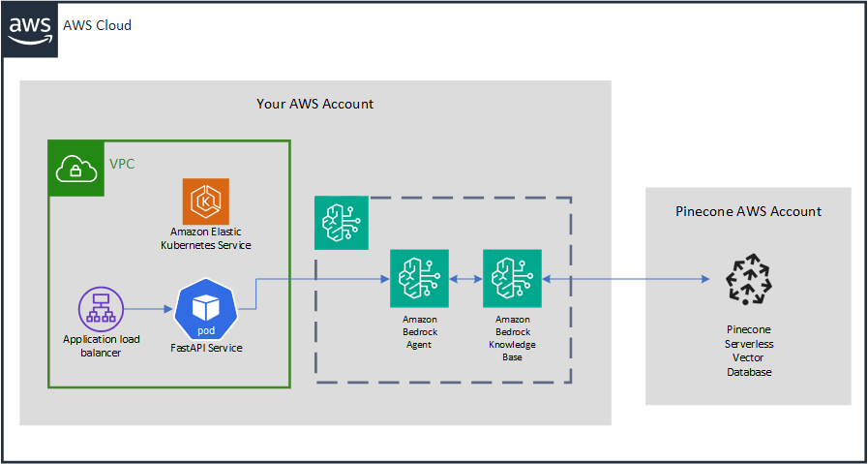Screen dimensions: 868x464
Task: Click the "Amazon Bedrock Knowledge Base" text label
Action: click(x=512, y=338)
